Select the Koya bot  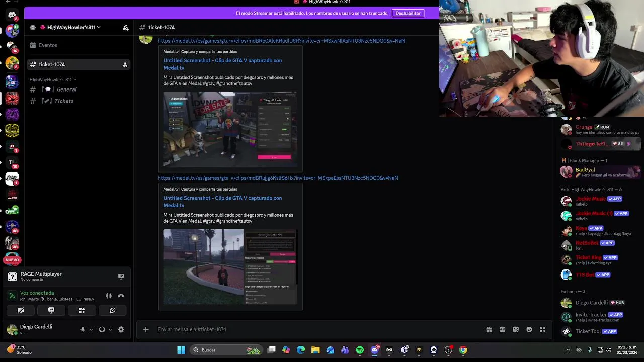click(x=600, y=231)
